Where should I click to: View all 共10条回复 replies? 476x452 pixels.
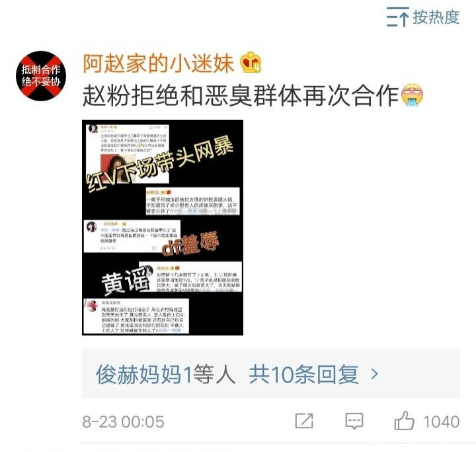click(304, 374)
